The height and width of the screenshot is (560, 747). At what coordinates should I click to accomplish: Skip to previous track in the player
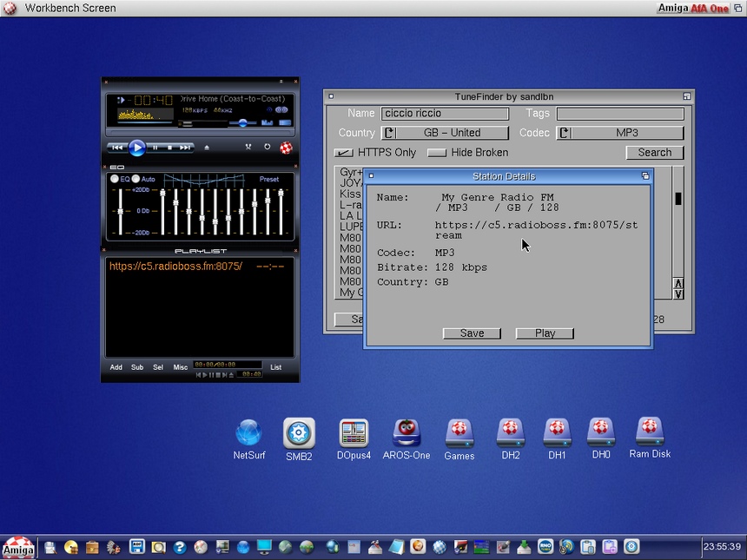(116, 148)
